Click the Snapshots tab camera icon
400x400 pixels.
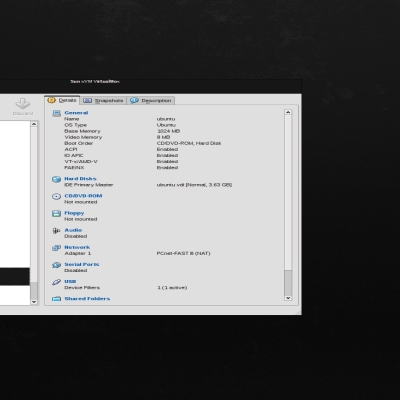point(87,100)
